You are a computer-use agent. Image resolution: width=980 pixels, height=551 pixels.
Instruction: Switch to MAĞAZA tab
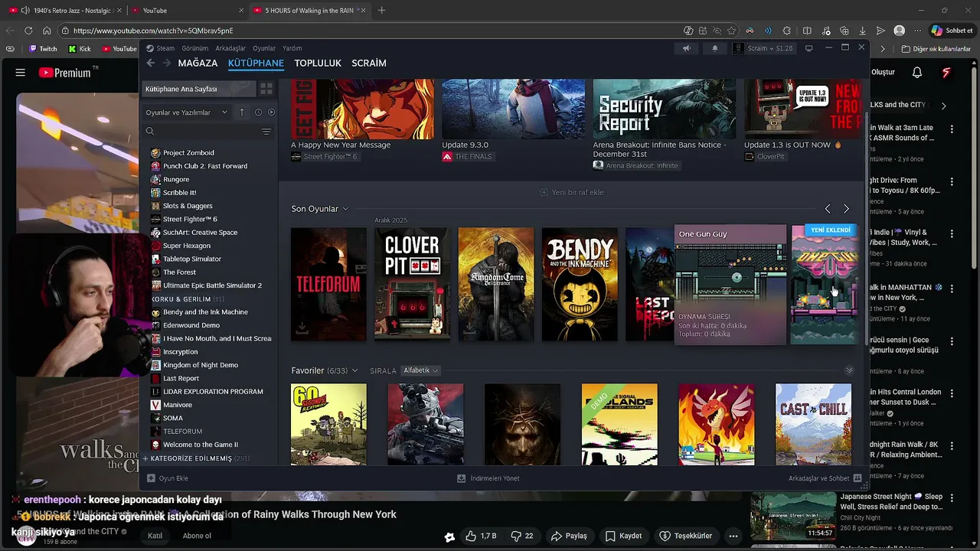[198, 63]
